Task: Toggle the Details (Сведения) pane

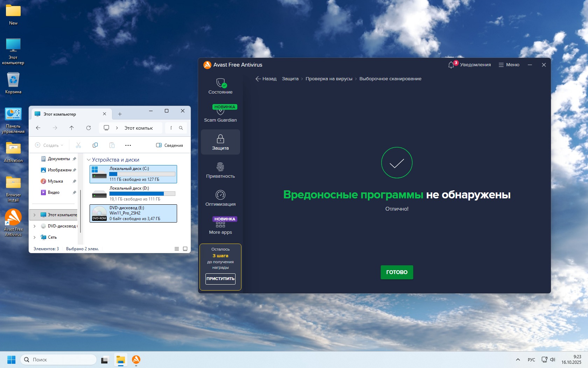Action: [169, 145]
